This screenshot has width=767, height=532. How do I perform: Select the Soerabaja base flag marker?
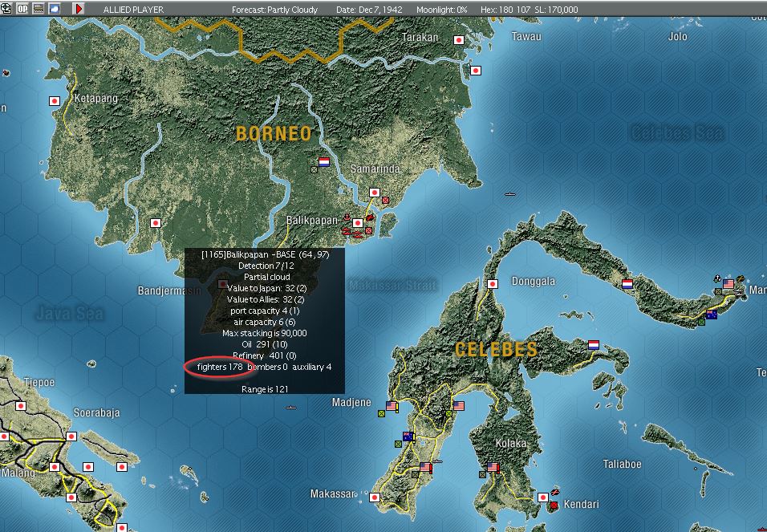(x=71, y=436)
